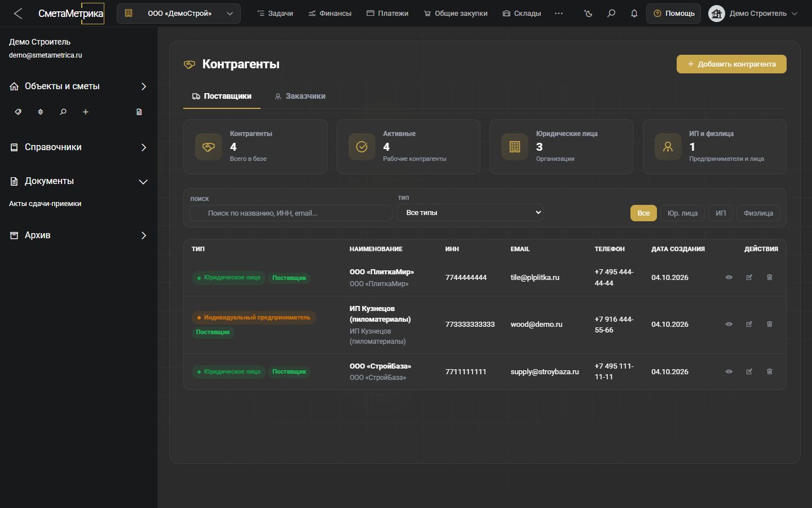This screenshot has width=812, height=508.
Task: Collapse the Документы section
Action: click(79, 181)
